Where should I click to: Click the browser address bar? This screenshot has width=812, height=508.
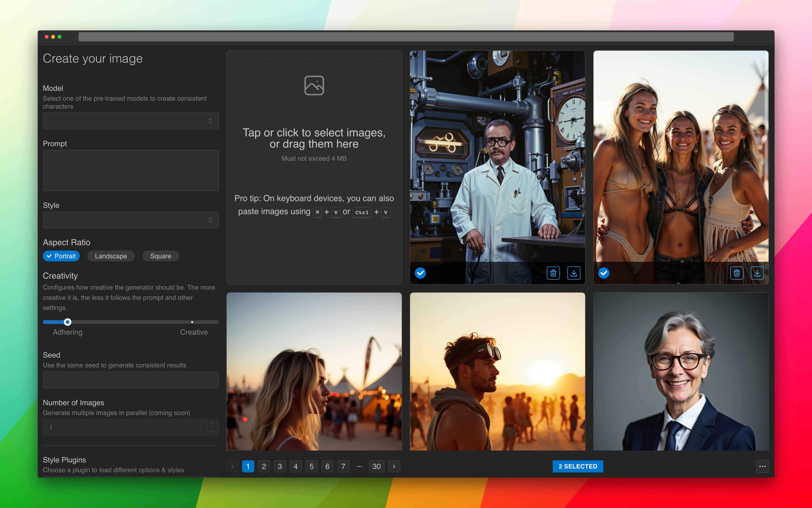pyautogui.click(x=406, y=37)
